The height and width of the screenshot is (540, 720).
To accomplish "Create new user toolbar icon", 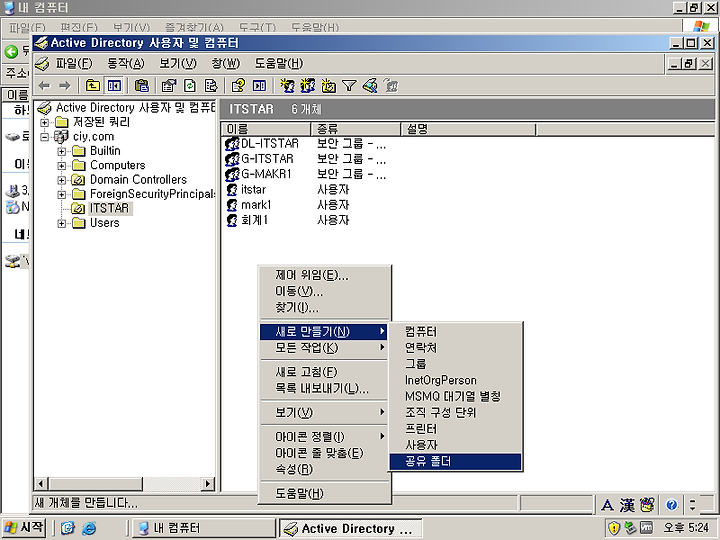I will click(x=287, y=86).
